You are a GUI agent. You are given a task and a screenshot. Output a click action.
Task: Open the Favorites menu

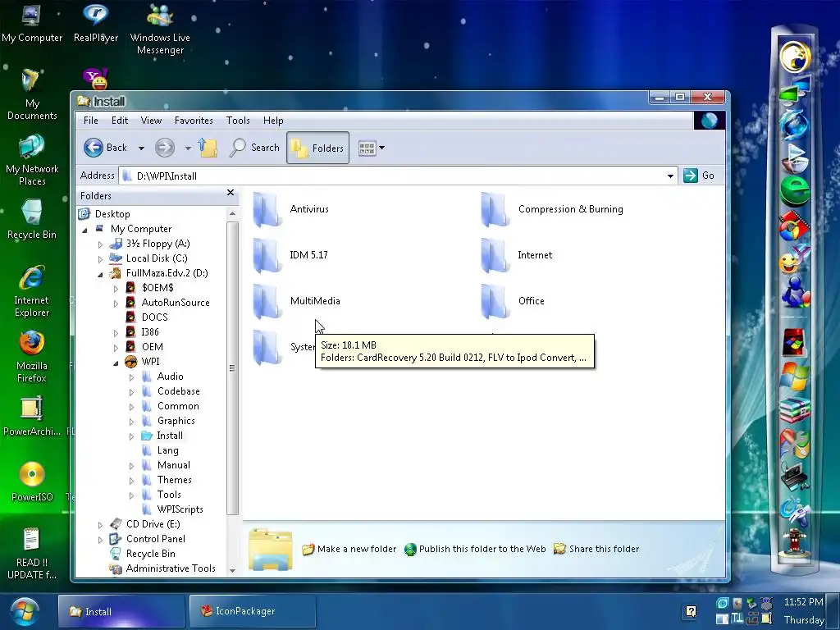(194, 121)
